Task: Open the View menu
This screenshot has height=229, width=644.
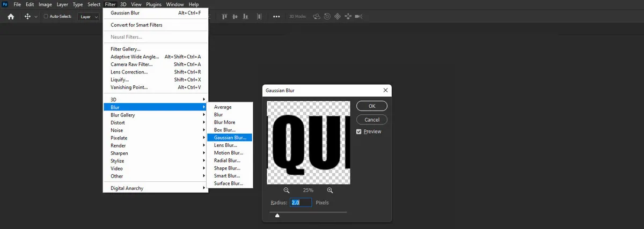Action: [x=136, y=4]
